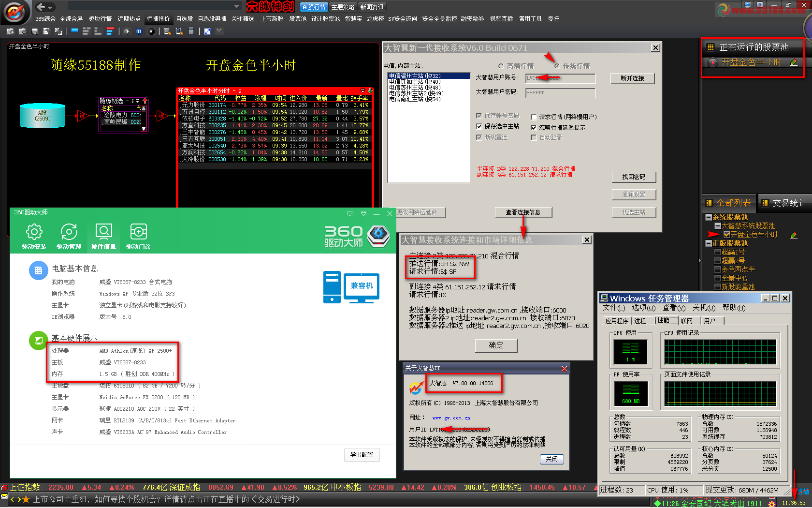Click the play icon in the toolbar
The image size is (812, 508).
coord(127,31)
